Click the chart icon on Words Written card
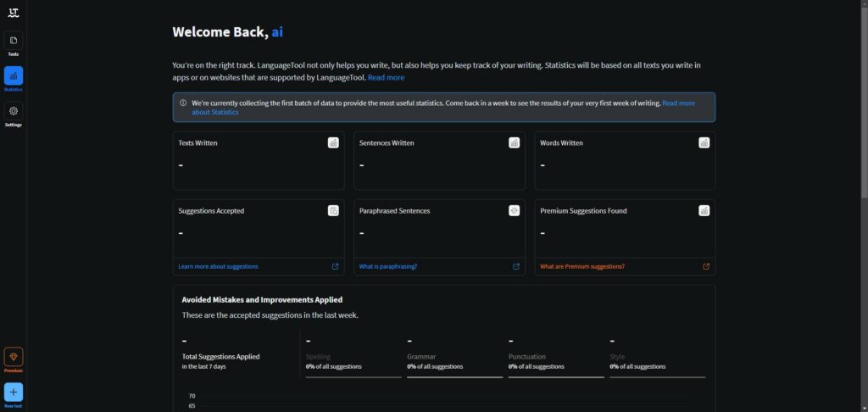The height and width of the screenshot is (412, 868). [x=704, y=143]
